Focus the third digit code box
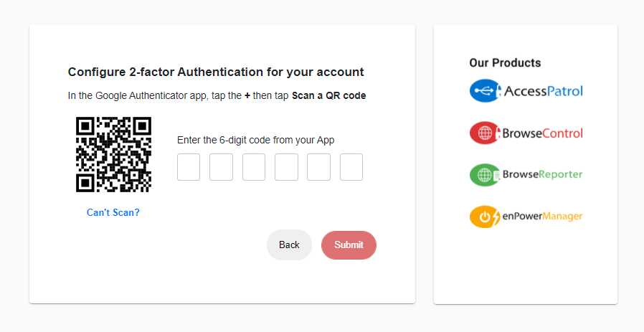Screen dimensions: 644x332 pyautogui.click(x=254, y=167)
